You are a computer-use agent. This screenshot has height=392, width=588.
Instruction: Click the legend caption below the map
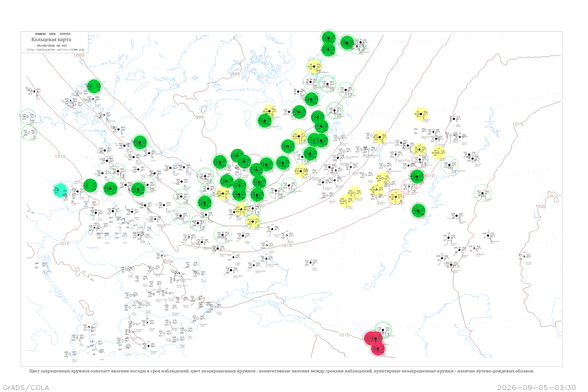tap(281, 371)
